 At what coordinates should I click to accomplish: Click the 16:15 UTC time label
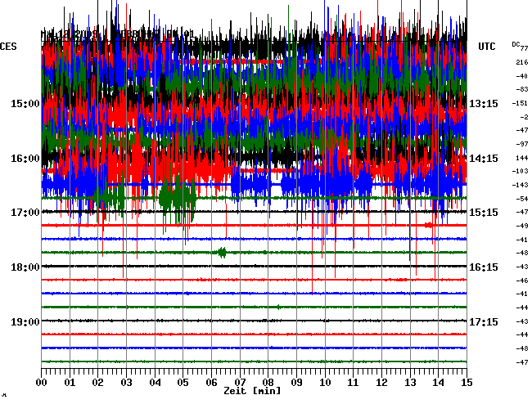click(x=484, y=267)
